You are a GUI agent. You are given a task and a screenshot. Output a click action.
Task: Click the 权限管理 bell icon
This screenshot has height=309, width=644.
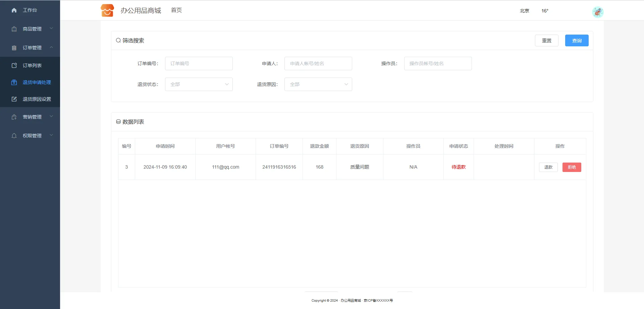tap(14, 136)
